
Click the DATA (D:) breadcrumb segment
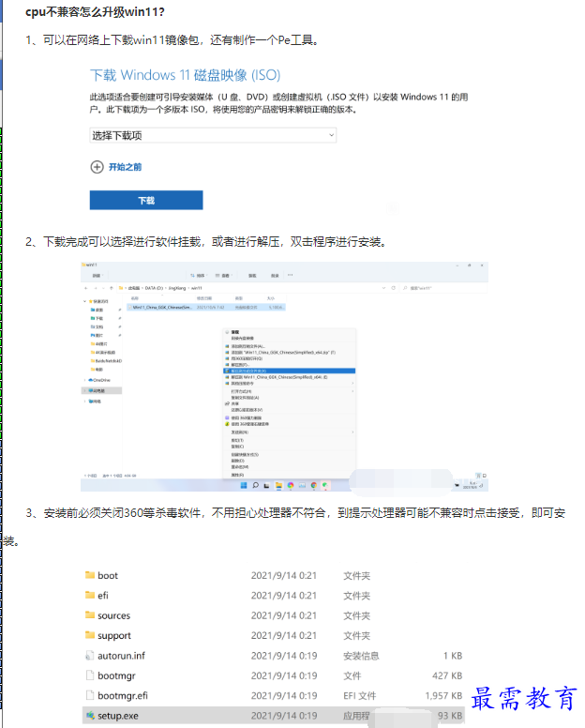154,288
